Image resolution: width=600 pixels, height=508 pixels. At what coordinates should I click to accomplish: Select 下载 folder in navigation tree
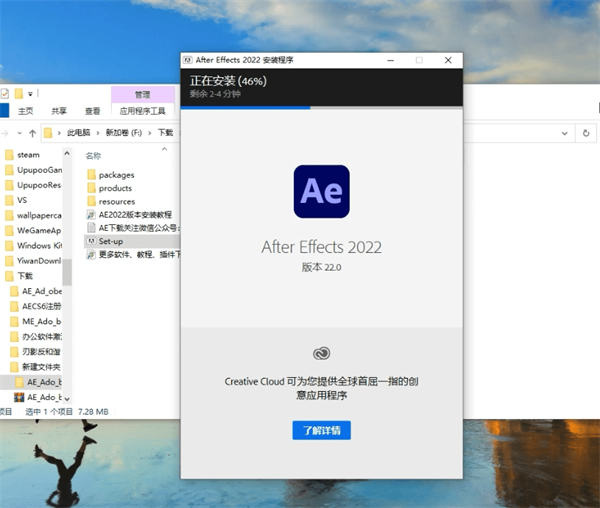click(x=19, y=276)
